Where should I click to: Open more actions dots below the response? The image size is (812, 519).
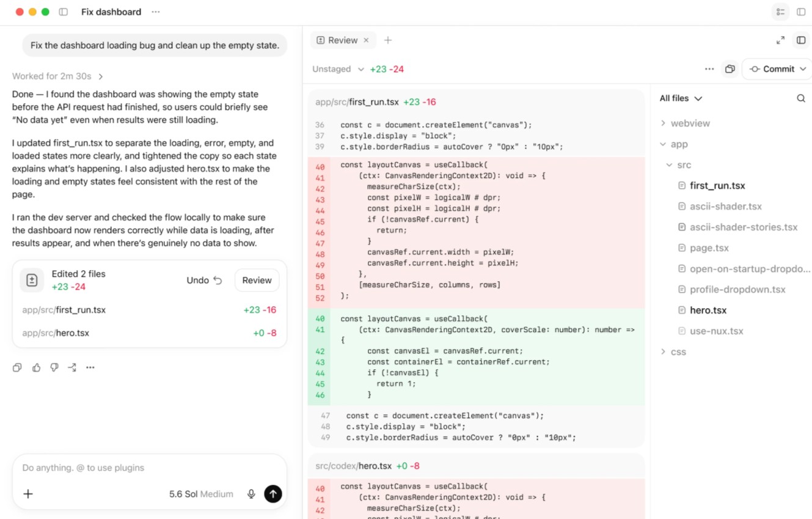[x=90, y=367]
